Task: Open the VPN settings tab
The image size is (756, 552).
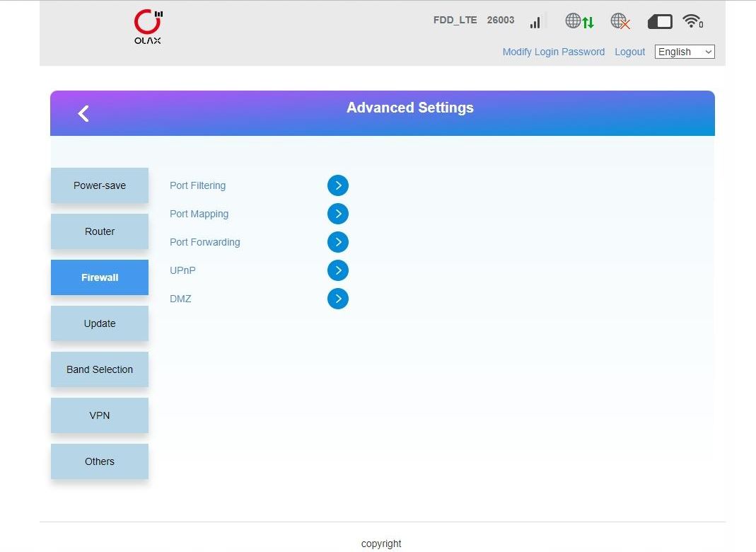Action: (100, 415)
